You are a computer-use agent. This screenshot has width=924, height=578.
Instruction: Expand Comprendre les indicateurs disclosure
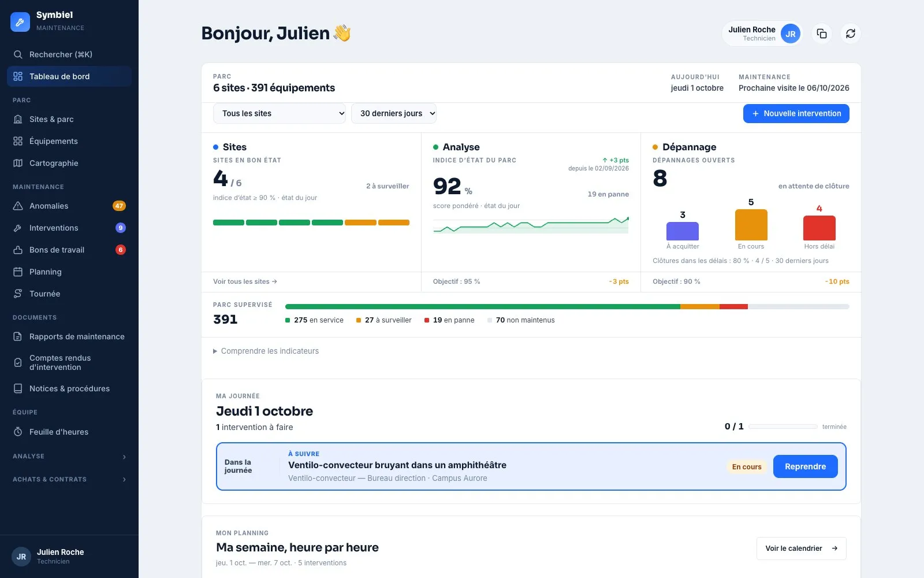click(x=266, y=351)
